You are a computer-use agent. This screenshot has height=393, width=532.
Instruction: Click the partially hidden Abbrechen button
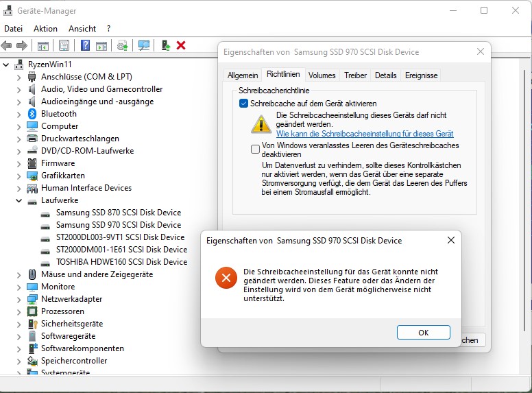473,340
